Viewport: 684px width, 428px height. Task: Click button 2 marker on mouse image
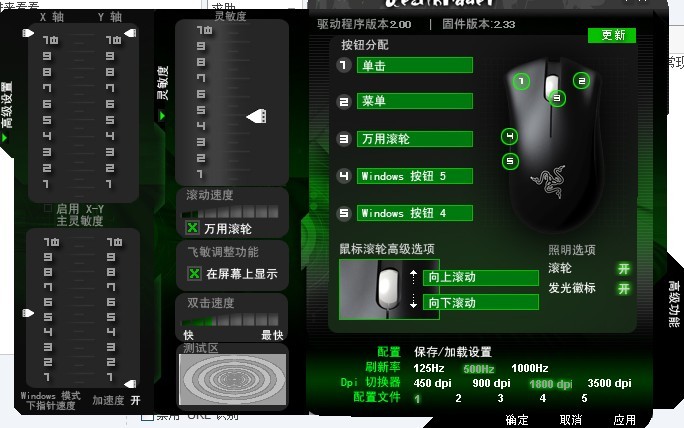pyautogui.click(x=581, y=81)
